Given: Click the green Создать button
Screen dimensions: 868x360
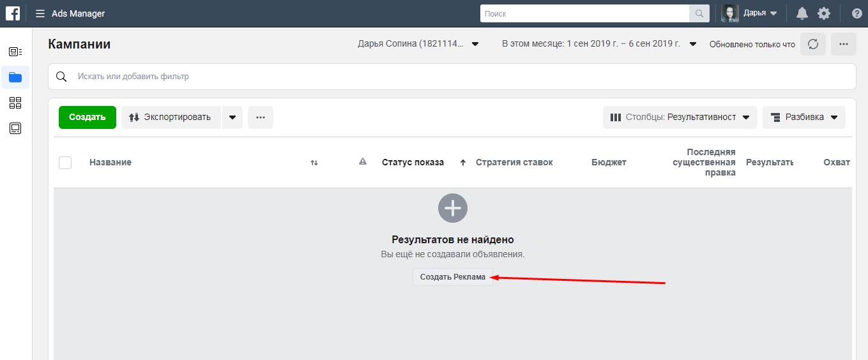Looking at the screenshot, I should pos(88,117).
